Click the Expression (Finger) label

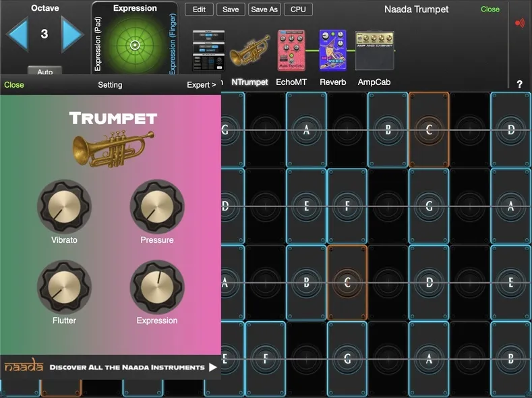tap(173, 43)
